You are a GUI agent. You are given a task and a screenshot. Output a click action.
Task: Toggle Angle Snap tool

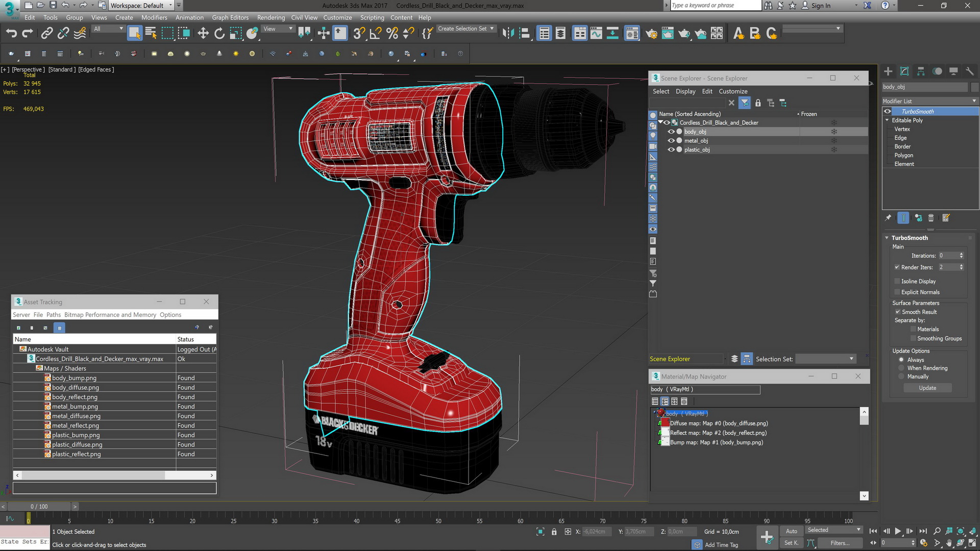tap(376, 34)
